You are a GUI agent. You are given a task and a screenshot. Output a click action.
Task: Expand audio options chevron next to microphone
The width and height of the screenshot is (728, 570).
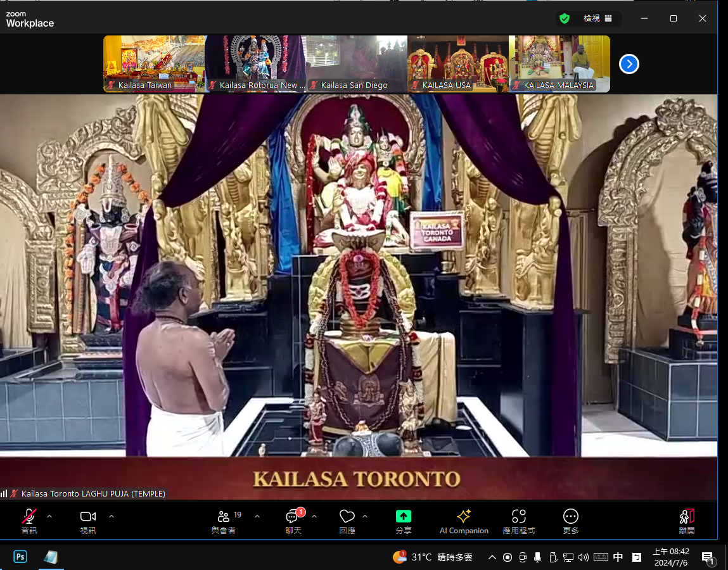pos(49,516)
